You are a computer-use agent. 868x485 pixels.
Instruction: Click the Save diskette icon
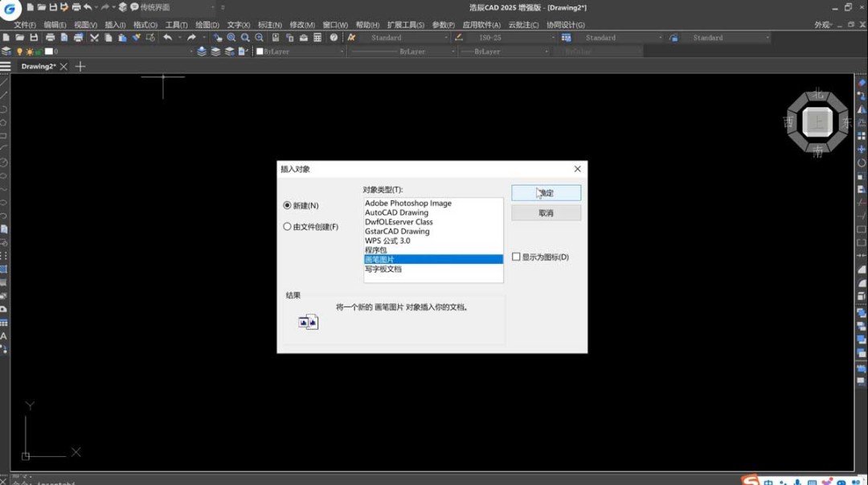(x=33, y=37)
